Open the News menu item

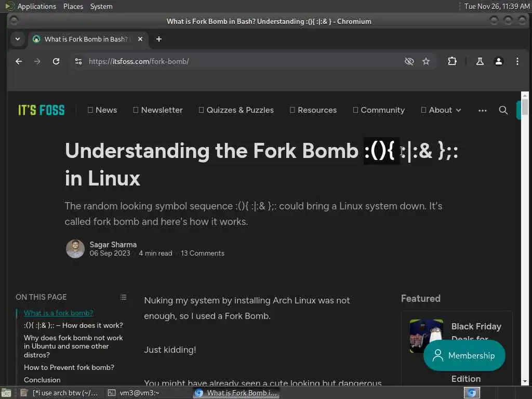(x=102, y=110)
